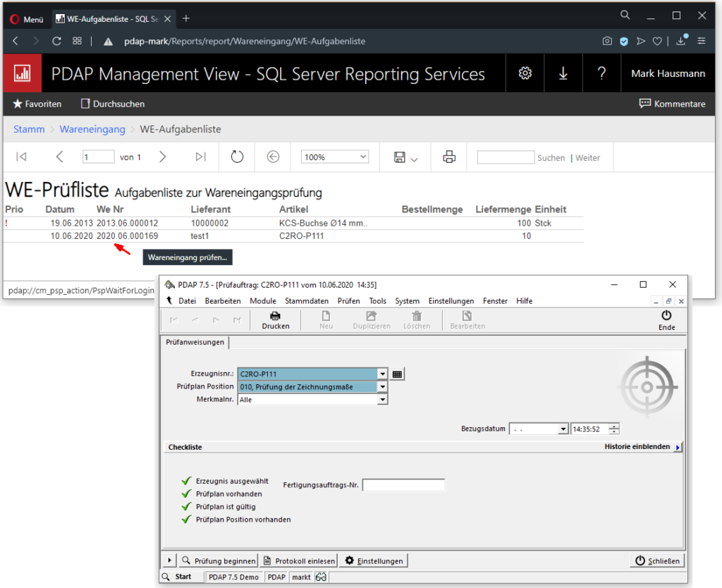Open Stamm breadcrumb link

(29, 130)
